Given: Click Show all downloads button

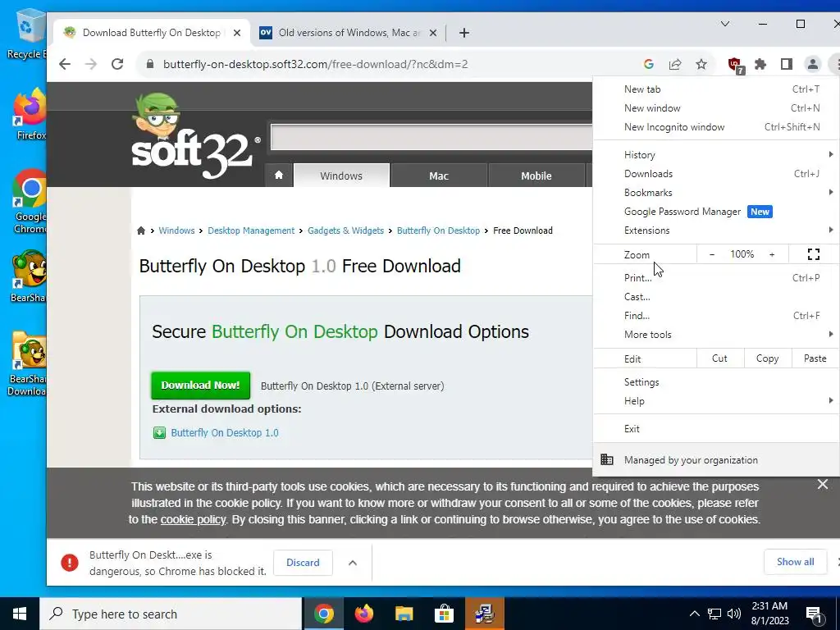Looking at the screenshot, I should pyautogui.click(x=795, y=562).
